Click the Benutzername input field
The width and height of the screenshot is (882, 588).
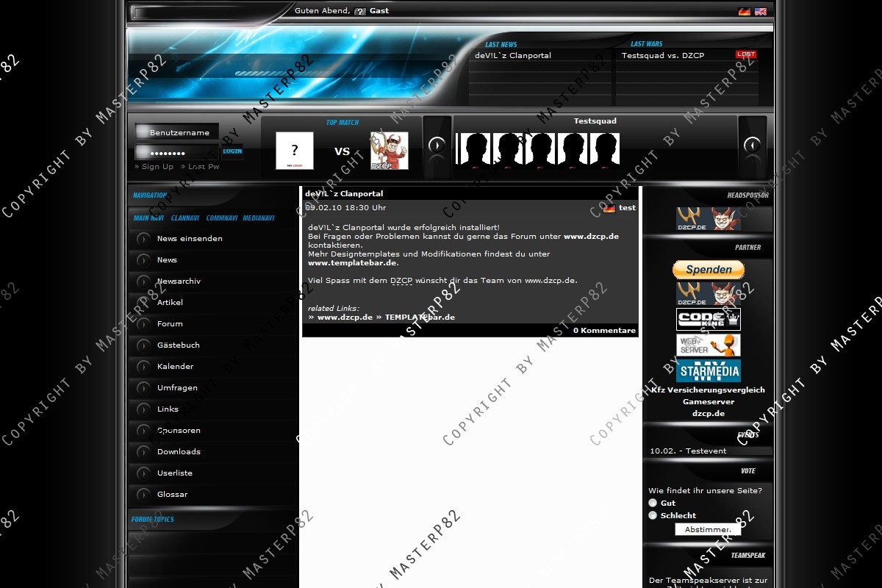point(182,132)
